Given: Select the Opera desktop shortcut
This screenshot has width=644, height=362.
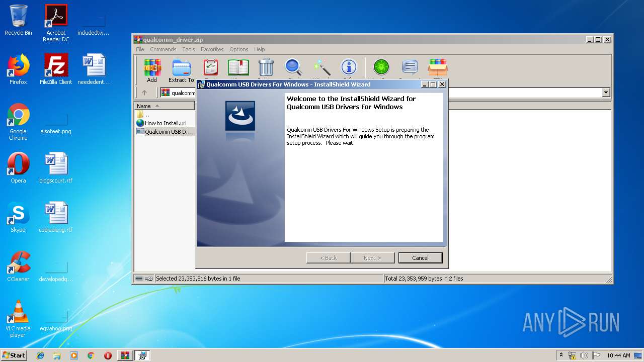Looking at the screenshot, I should (18, 168).
